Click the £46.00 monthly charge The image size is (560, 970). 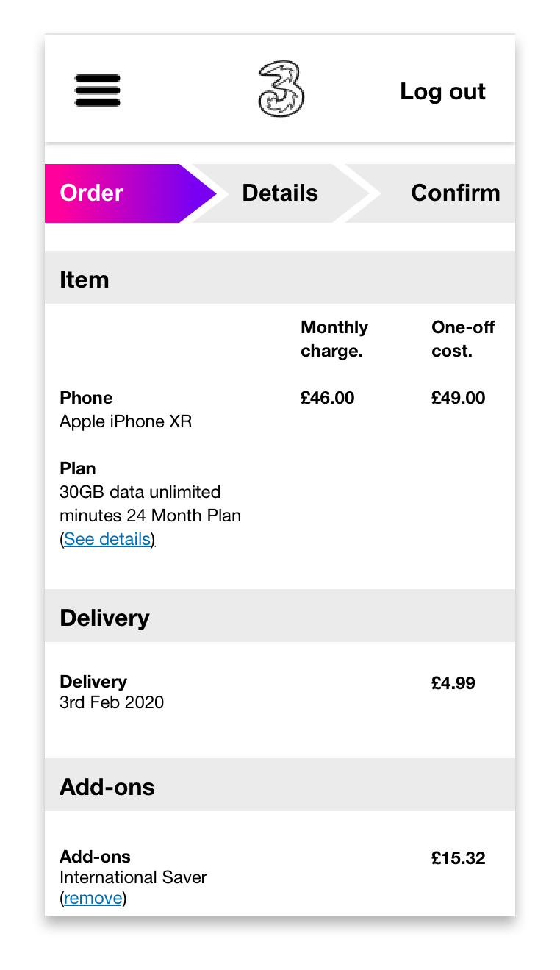tap(327, 398)
